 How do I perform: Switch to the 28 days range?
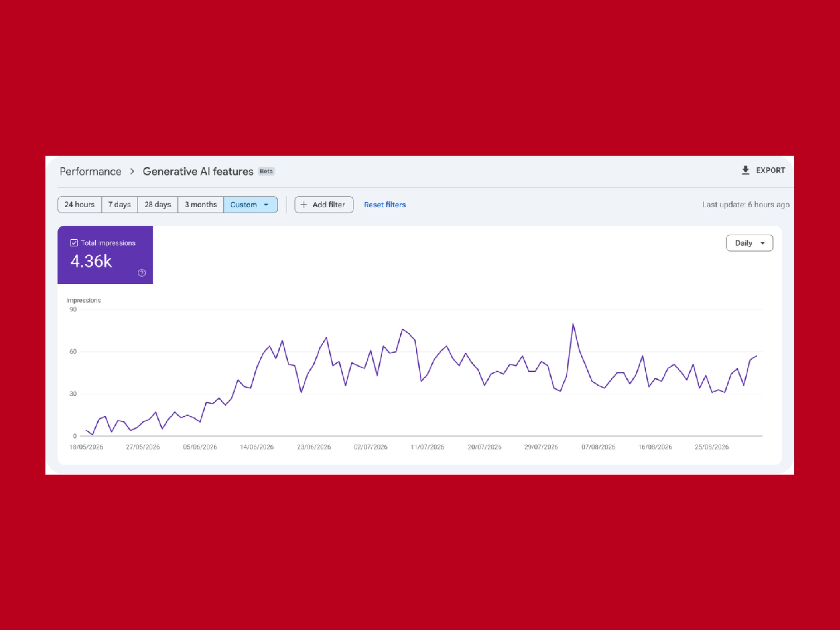pyautogui.click(x=158, y=205)
